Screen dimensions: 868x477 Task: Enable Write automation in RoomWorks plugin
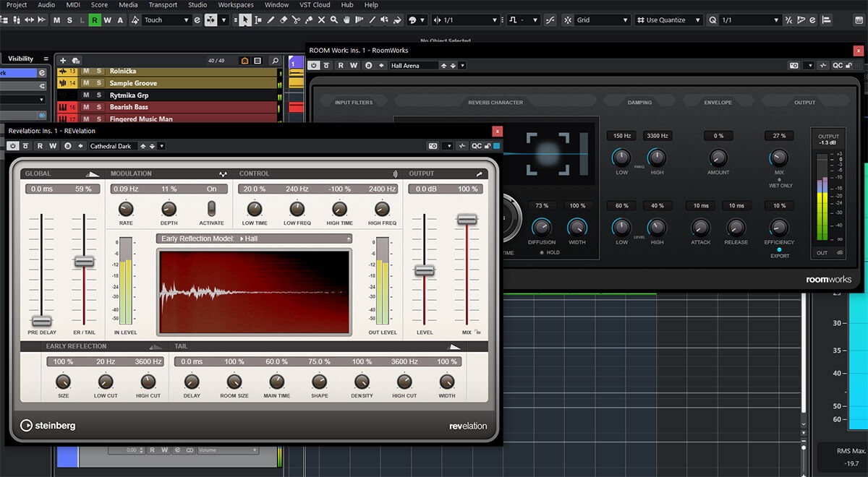(354, 66)
